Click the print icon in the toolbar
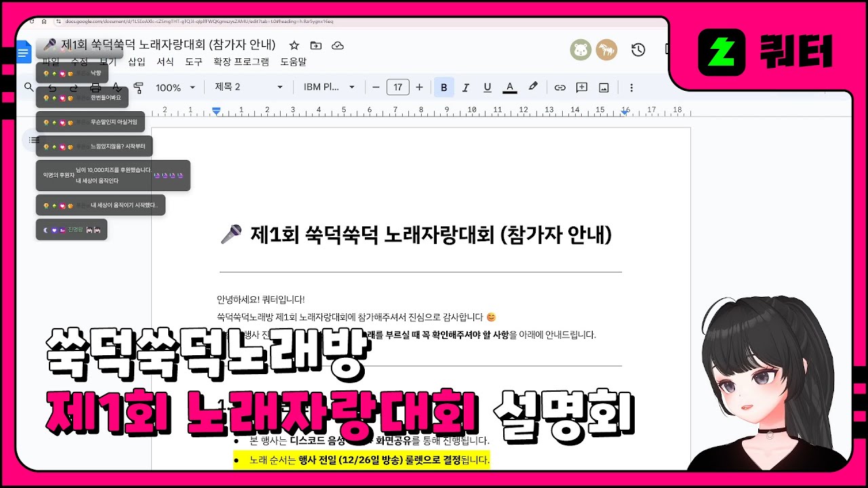The image size is (868, 488). click(95, 87)
